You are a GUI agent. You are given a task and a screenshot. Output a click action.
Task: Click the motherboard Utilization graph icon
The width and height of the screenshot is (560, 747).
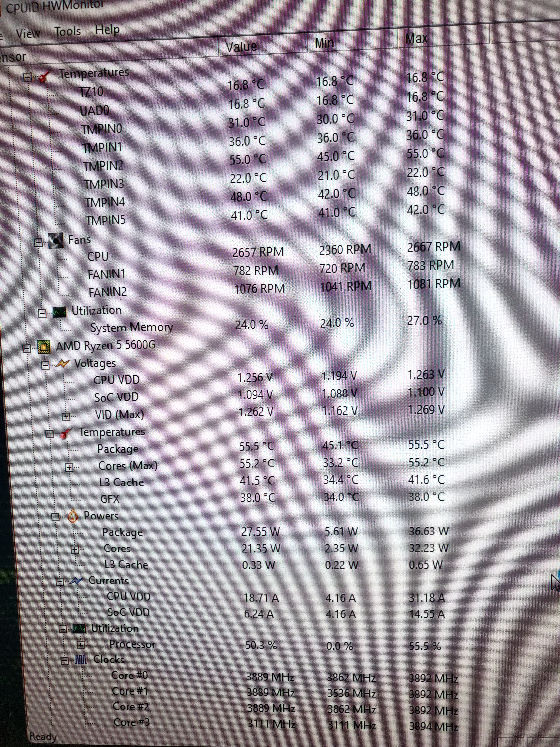point(59,312)
